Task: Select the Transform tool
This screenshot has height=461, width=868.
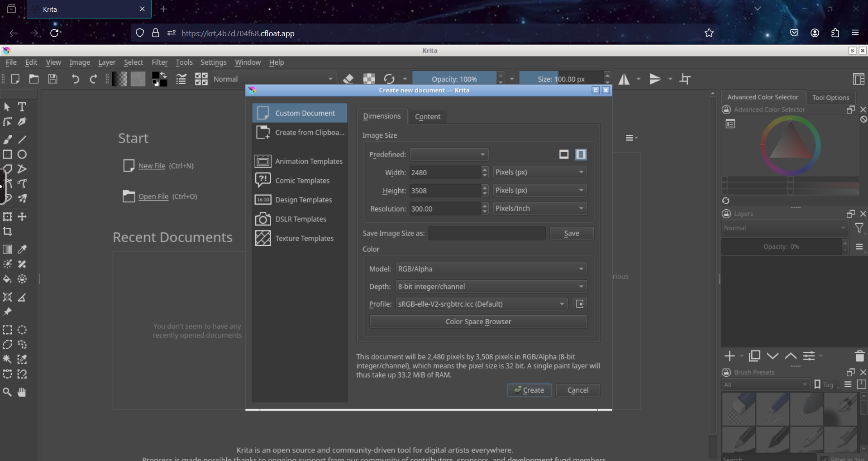Action: pyautogui.click(x=7, y=216)
